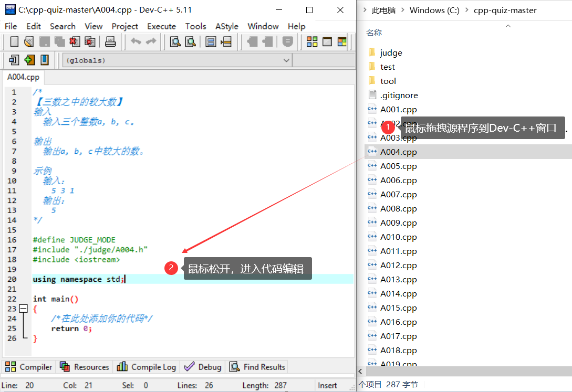
Task: Switch to the Debug bottom tab
Action: pos(203,367)
